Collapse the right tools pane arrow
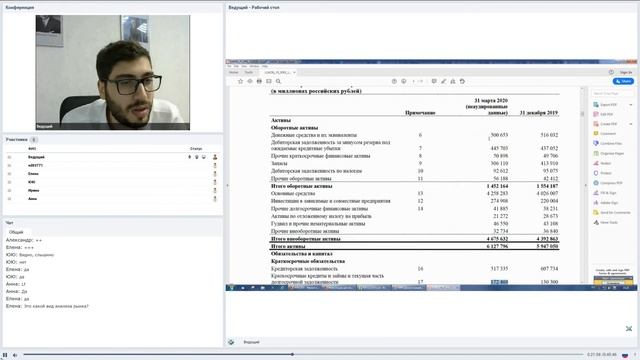The image size is (640, 360). (585, 185)
